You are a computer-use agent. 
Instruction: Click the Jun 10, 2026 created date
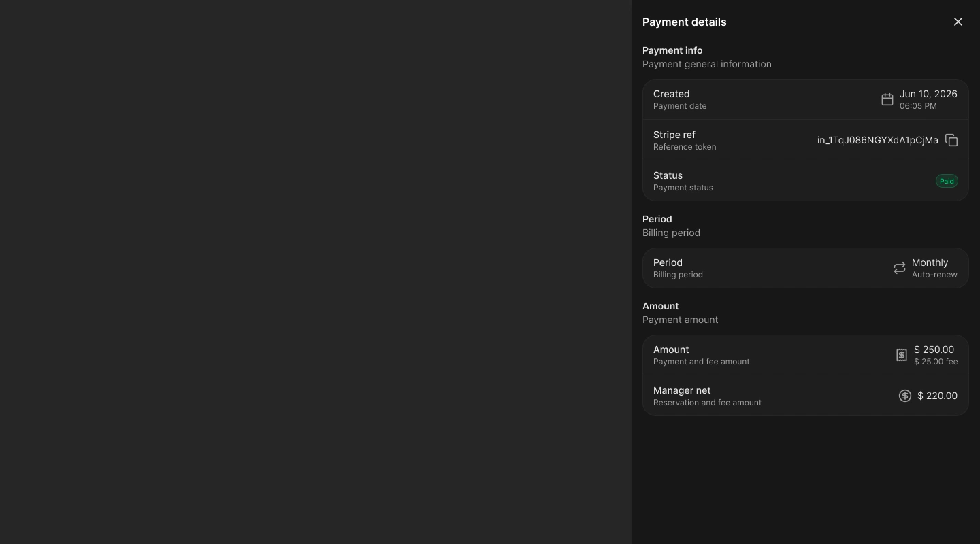[928, 94]
